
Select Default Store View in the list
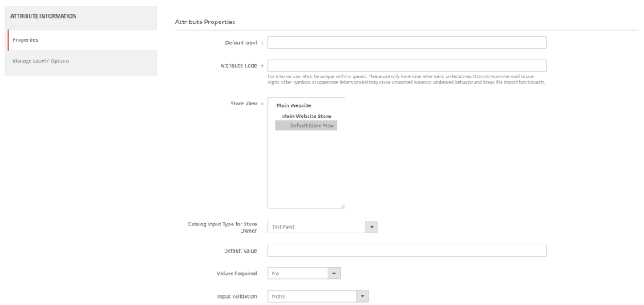point(307,126)
